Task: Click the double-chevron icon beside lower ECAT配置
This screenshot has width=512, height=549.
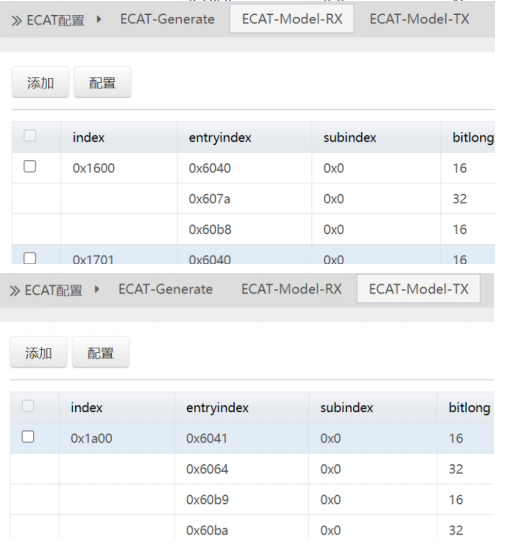Action: (x=15, y=291)
